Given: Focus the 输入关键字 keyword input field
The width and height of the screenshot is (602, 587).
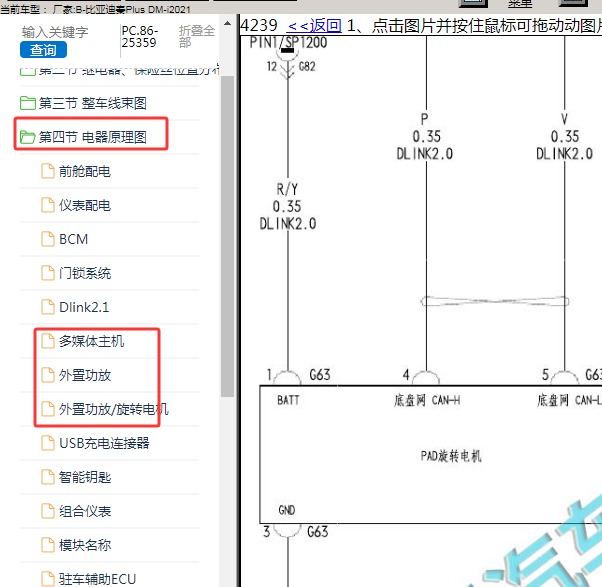Looking at the screenshot, I should click(x=55, y=32).
